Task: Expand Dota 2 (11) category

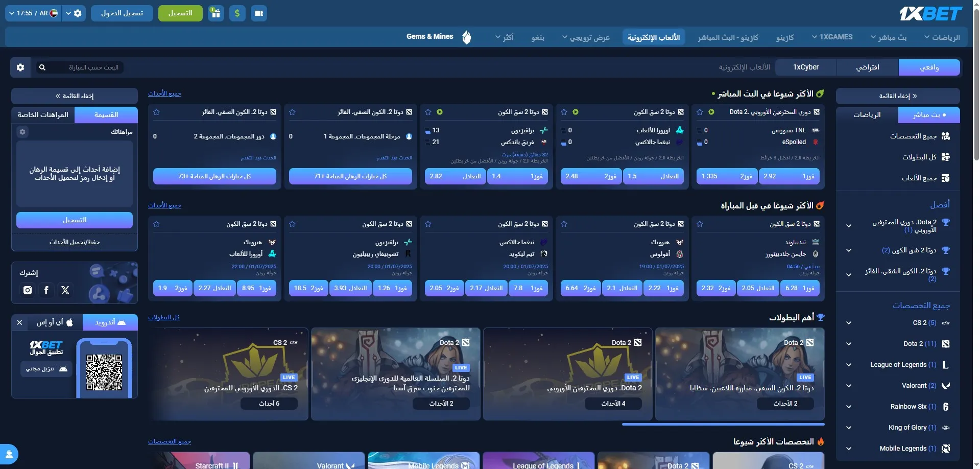Action: [x=848, y=344]
